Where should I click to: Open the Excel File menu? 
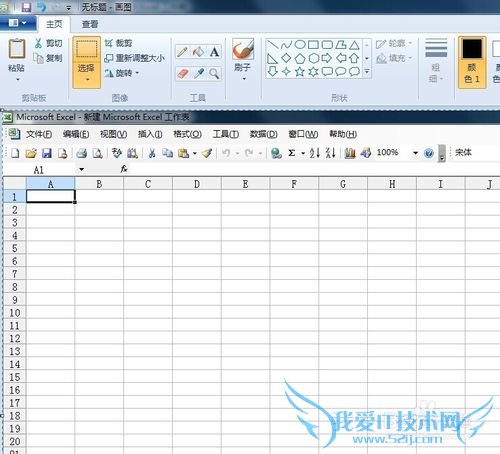39,134
